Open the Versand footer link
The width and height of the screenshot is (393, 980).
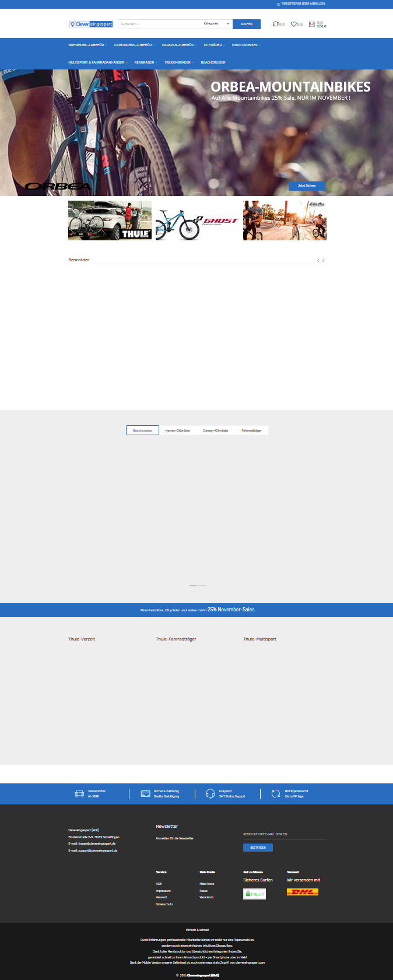pos(162,897)
